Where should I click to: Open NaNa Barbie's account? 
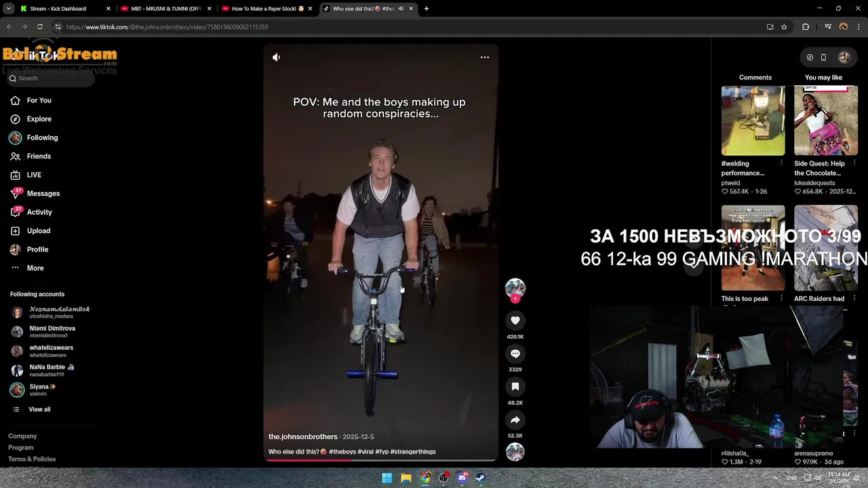(43, 371)
